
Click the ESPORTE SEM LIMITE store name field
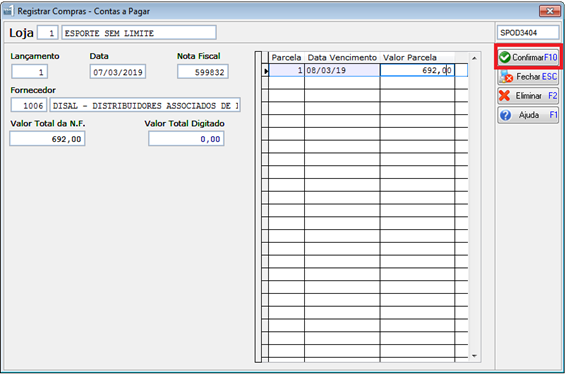click(139, 33)
